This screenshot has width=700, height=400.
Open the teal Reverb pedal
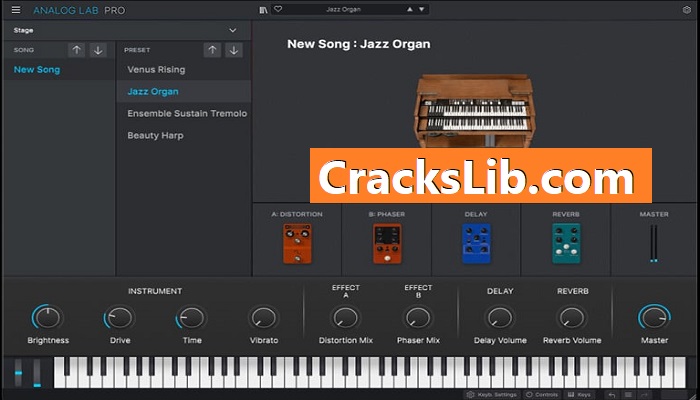click(566, 243)
